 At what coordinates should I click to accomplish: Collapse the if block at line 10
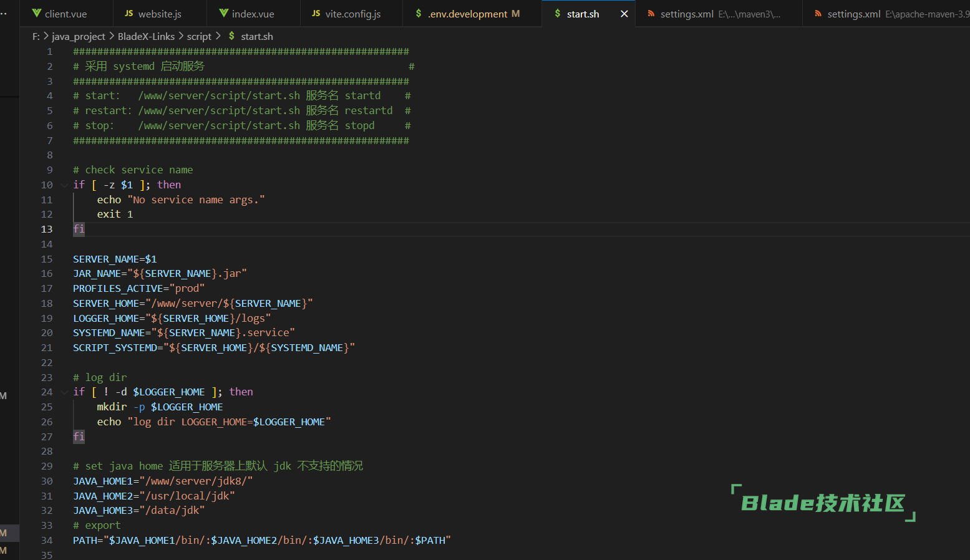pyautogui.click(x=64, y=185)
